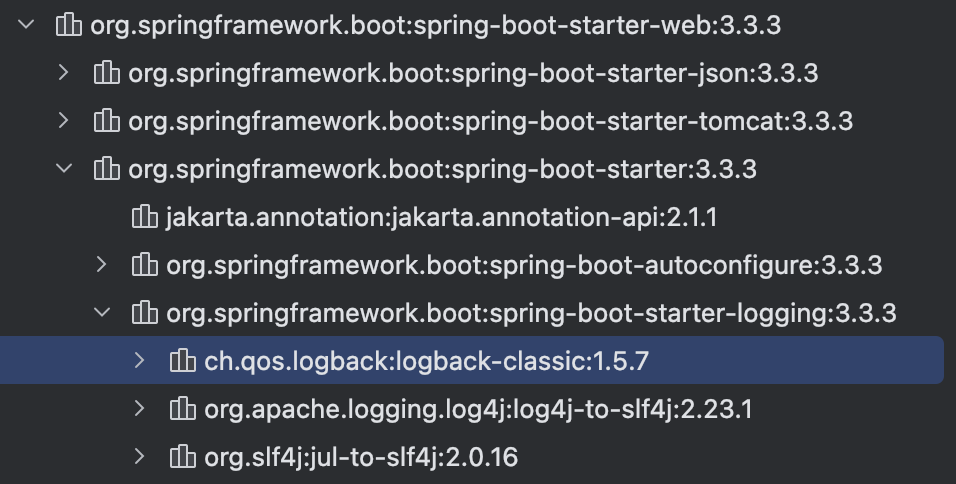Select org.apache.logging.log4j:log4j-to-slf4j:2.23.1 text
The height and width of the screenshot is (484, 956).
tap(478, 409)
